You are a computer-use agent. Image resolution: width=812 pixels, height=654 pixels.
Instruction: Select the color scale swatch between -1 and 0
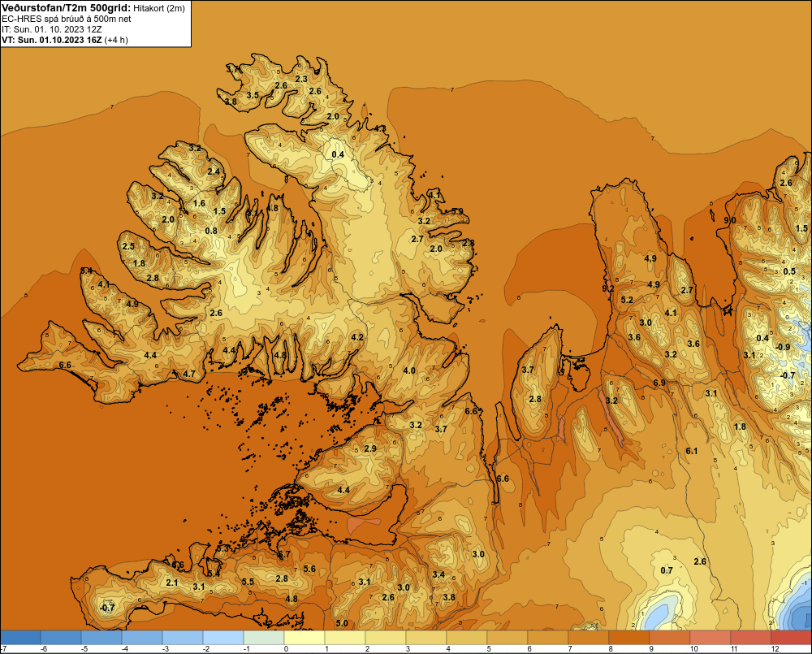[x=264, y=637]
